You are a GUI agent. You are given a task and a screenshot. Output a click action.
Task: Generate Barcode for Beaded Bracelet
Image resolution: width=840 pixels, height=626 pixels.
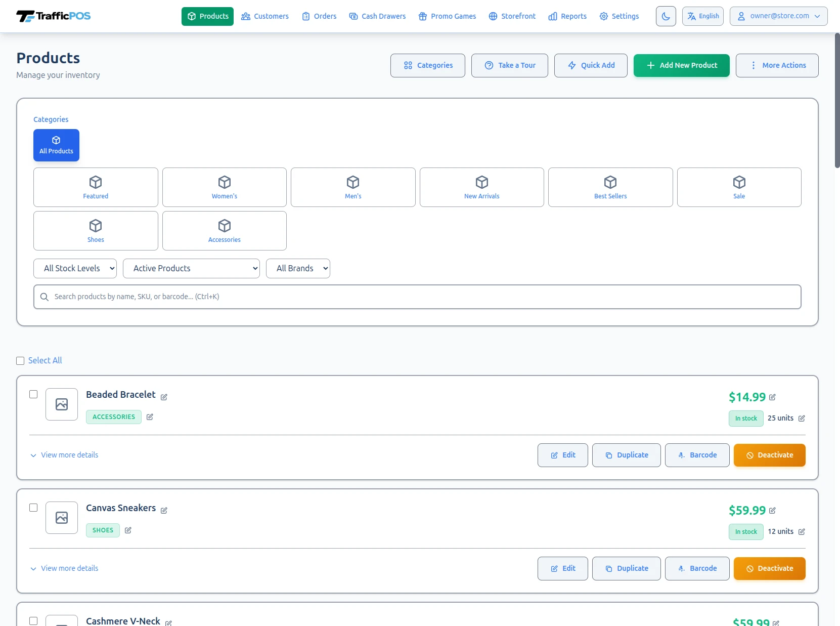(697, 455)
